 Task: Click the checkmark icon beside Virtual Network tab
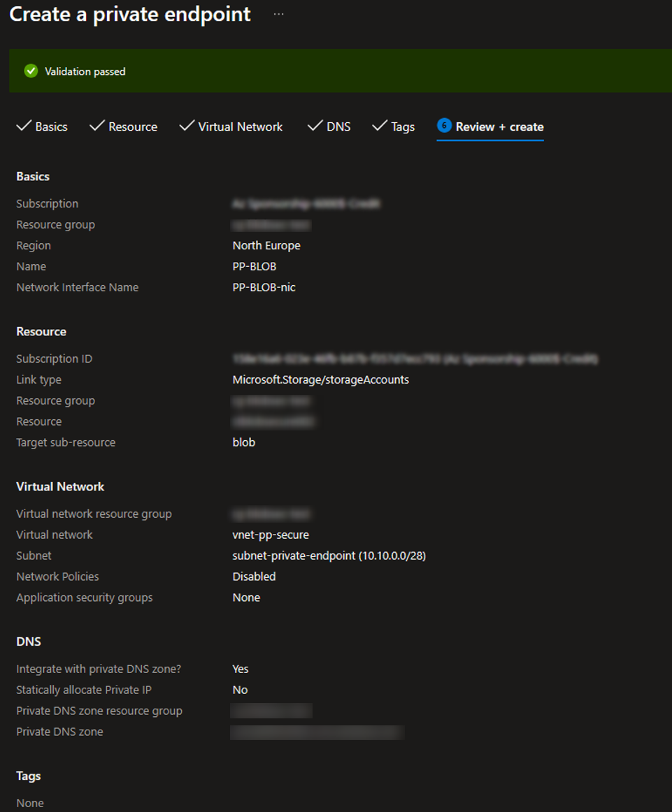coord(187,126)
